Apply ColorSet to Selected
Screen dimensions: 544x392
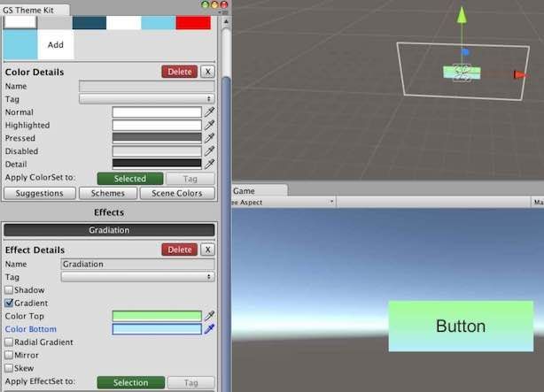(130, 179)
